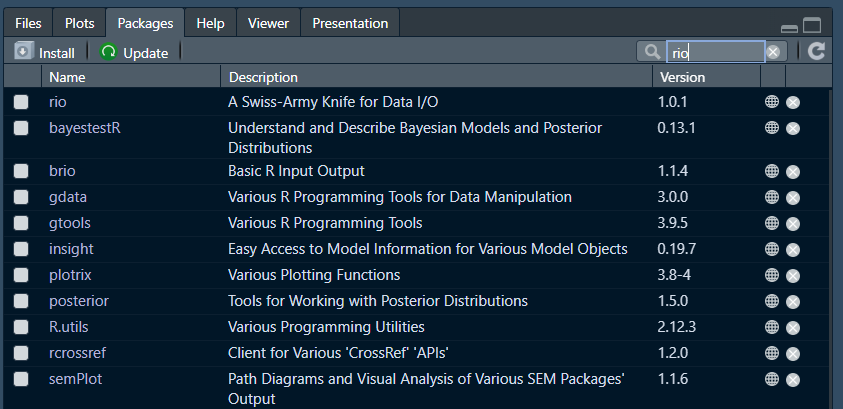The height and width of the screenshot is (409, 843).
Task: Remove the brio package with X icon
Action: [x=793, y=171]
